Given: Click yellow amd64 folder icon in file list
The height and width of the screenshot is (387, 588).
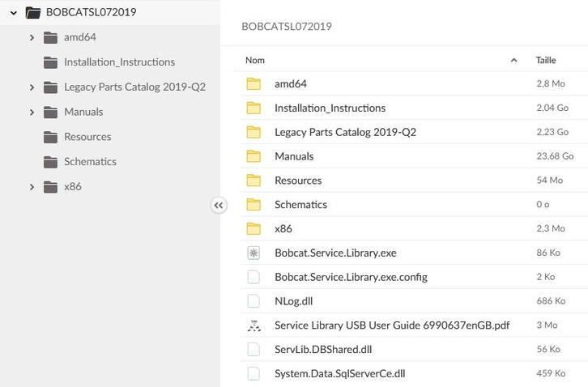Looking at the screenshot, I should 254,83.
